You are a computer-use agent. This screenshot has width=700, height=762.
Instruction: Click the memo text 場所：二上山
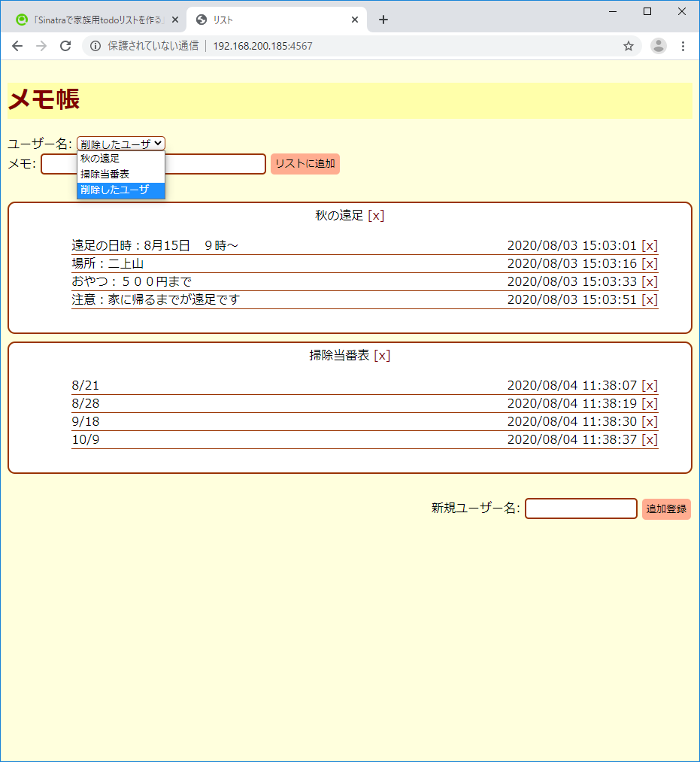pyautogui.click(x=108, y=263)
